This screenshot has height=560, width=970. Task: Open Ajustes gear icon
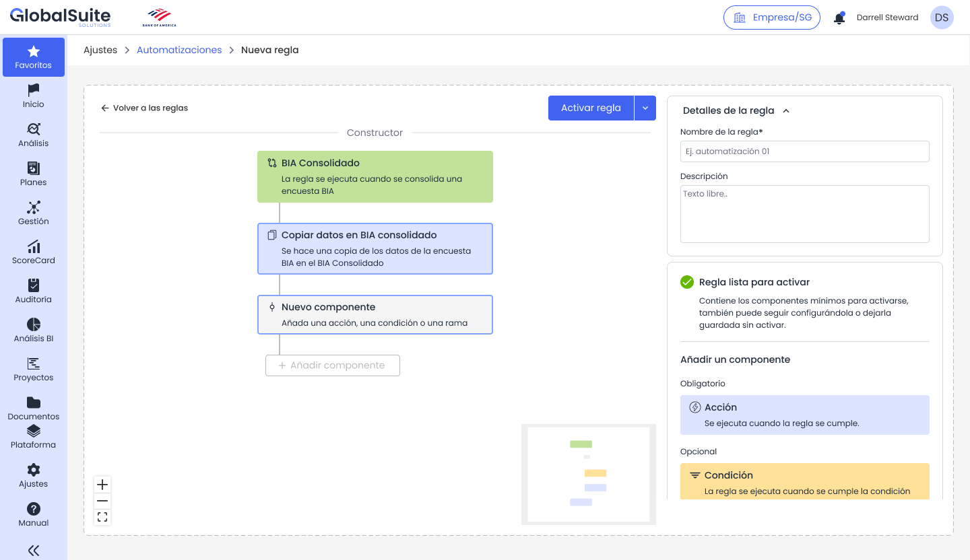pos(34,470)
